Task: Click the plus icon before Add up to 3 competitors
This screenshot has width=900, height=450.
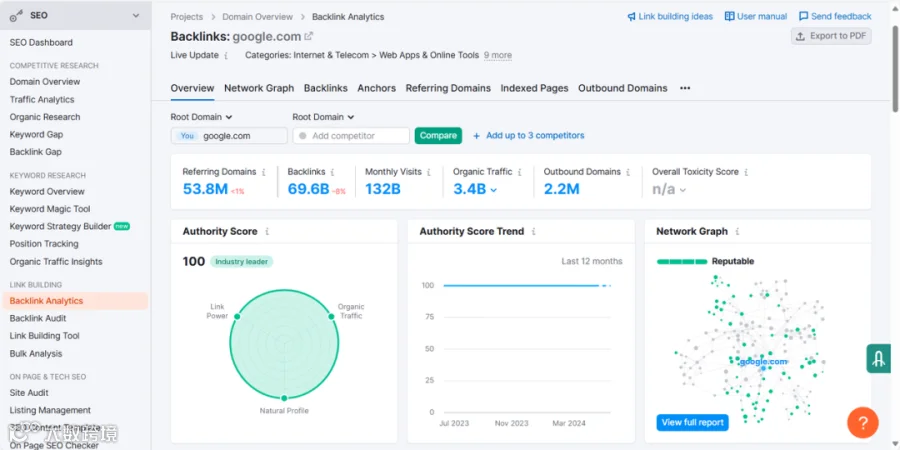Action: click(476, 136)
